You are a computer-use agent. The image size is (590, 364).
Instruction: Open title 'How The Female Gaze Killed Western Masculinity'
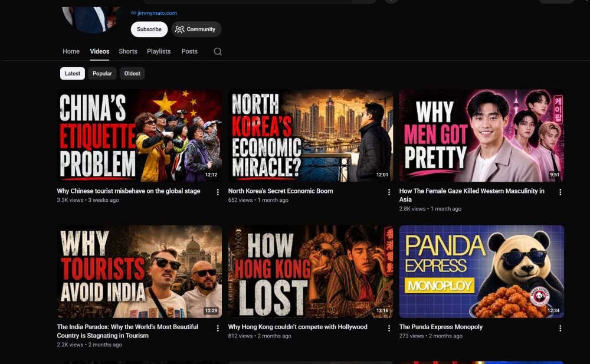pos(472,195)
